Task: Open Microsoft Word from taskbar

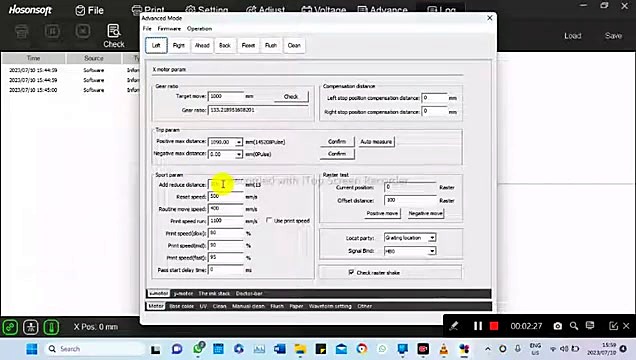Action: click(x=279, y=349)
